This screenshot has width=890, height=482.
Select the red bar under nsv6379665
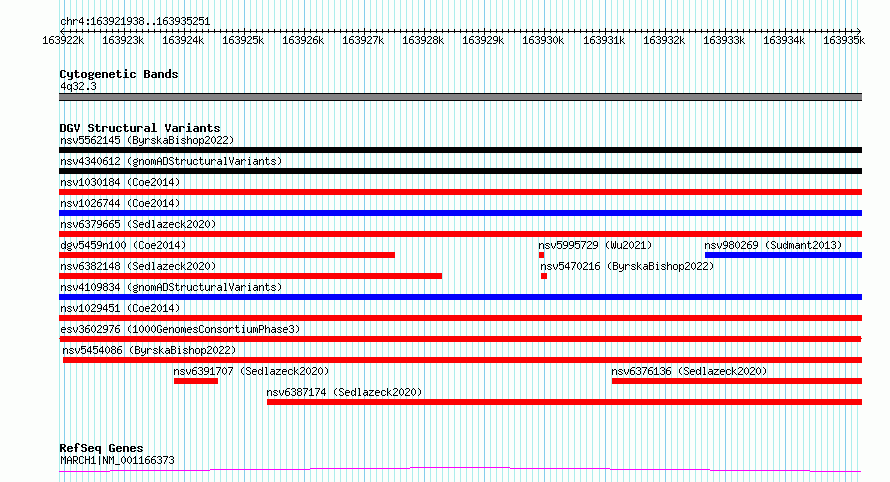(x=460, y=234)
